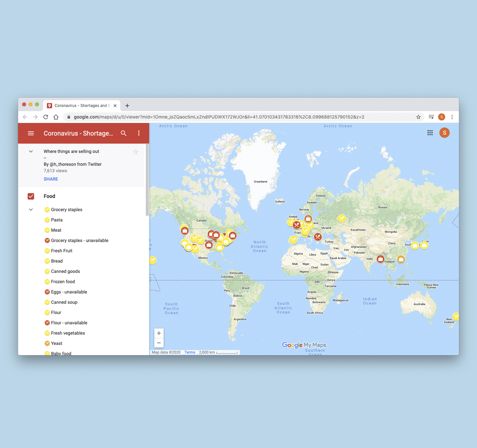This screenshot has height=448, width=477.
Task: Open a new browser tab
Action: point(127,106)
